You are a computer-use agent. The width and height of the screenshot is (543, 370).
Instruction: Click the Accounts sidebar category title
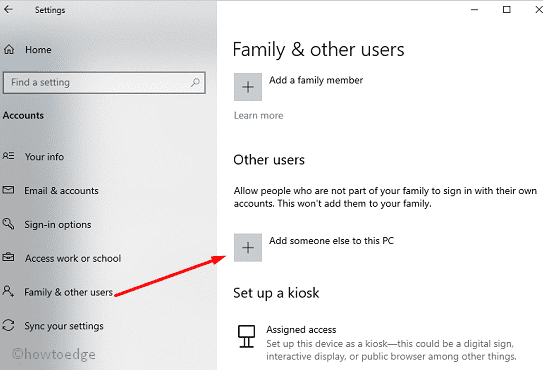point(23,115)
